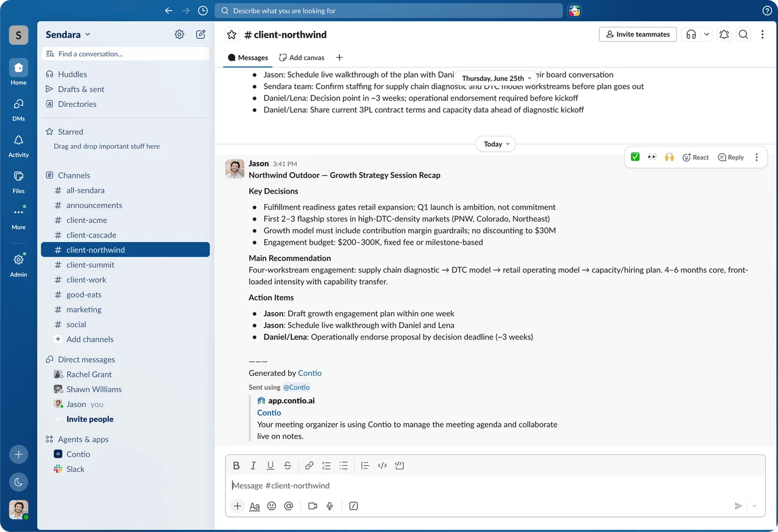Open channel notification bell settings

click(x=724, y=35)
